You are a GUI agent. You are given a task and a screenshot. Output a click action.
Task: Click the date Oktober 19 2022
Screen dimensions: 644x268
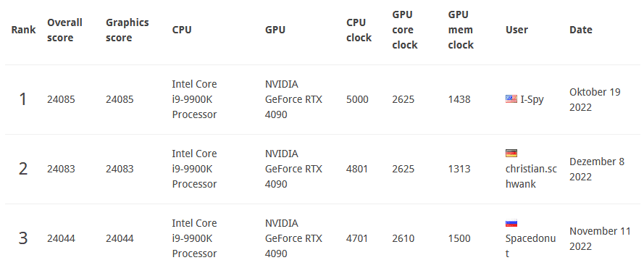pos(595,99)
